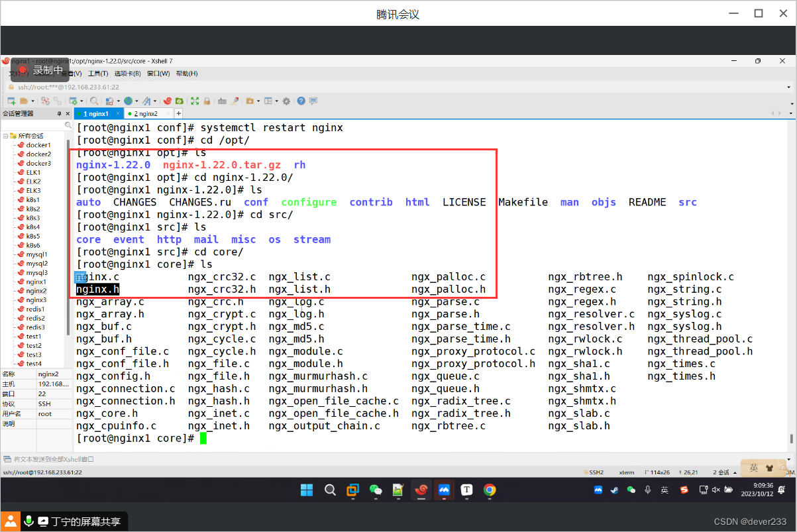Open Typora from taskbar
The height and width of the screenshot is (532, 797).
tap(466, 490)
